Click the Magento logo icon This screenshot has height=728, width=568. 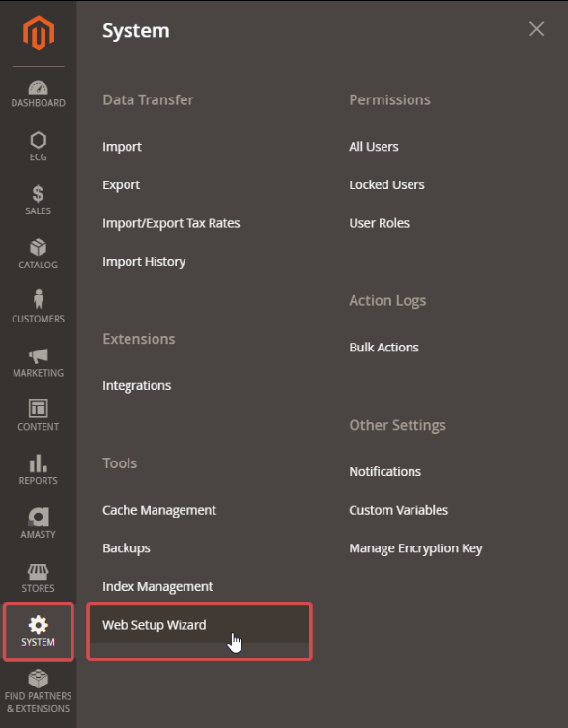tap(39, 33)
